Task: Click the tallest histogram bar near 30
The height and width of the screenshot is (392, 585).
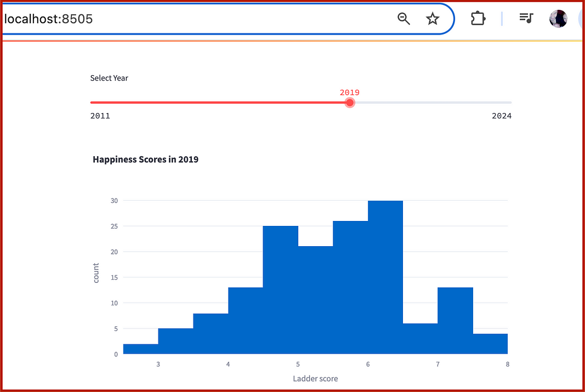Action: tap(385, 277)
